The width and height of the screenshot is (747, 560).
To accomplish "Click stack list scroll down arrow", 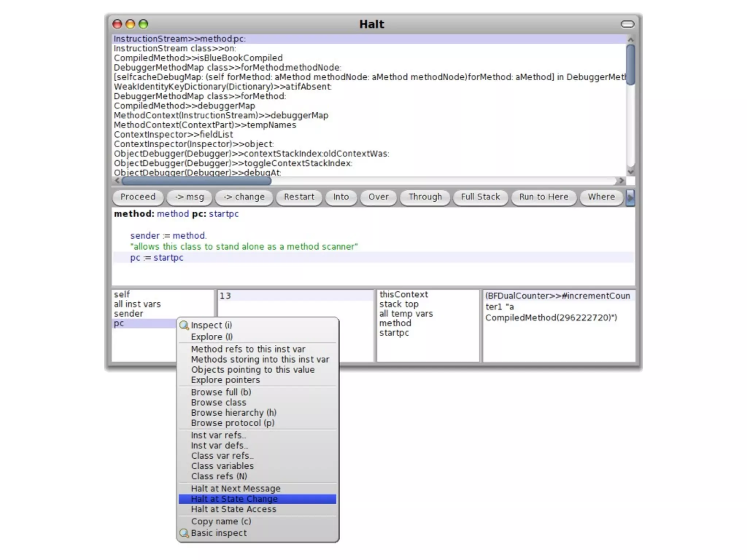I will (631, 171).
